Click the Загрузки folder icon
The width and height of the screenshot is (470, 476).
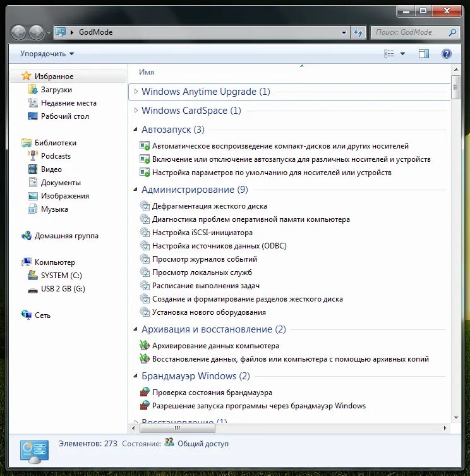33,90
